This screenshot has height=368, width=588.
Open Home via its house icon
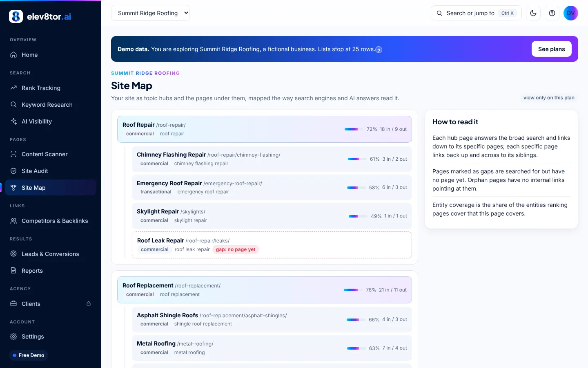tap(13, 55)
